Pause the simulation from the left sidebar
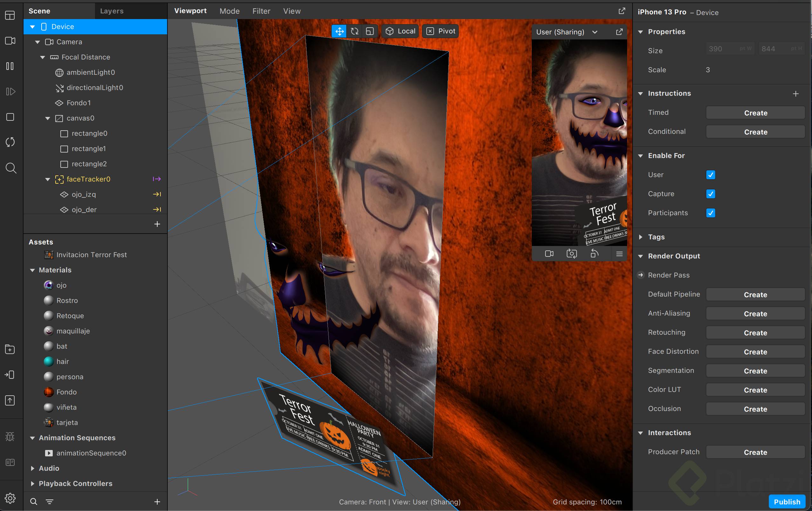 tap(10, 66)
